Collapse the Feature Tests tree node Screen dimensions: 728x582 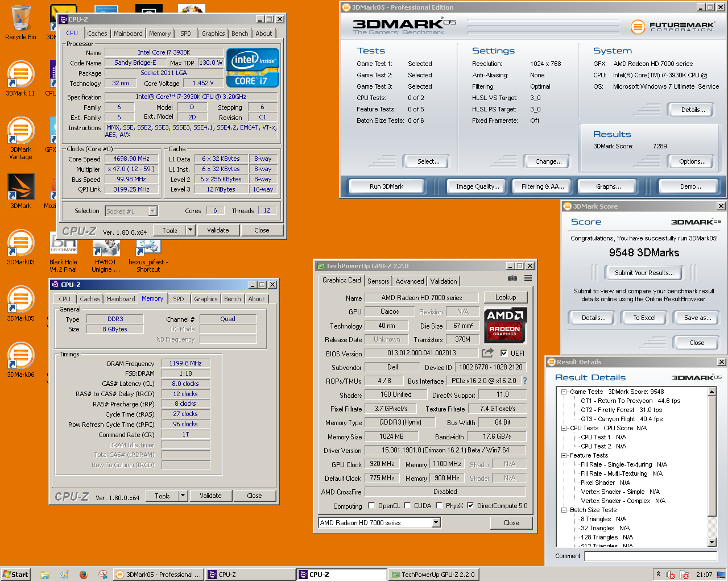click(x=564, y=455)
